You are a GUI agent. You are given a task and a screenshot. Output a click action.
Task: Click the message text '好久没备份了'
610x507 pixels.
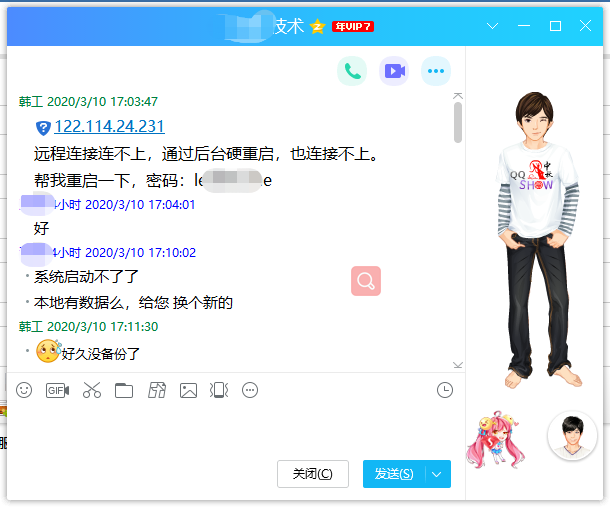pos(100,354)
